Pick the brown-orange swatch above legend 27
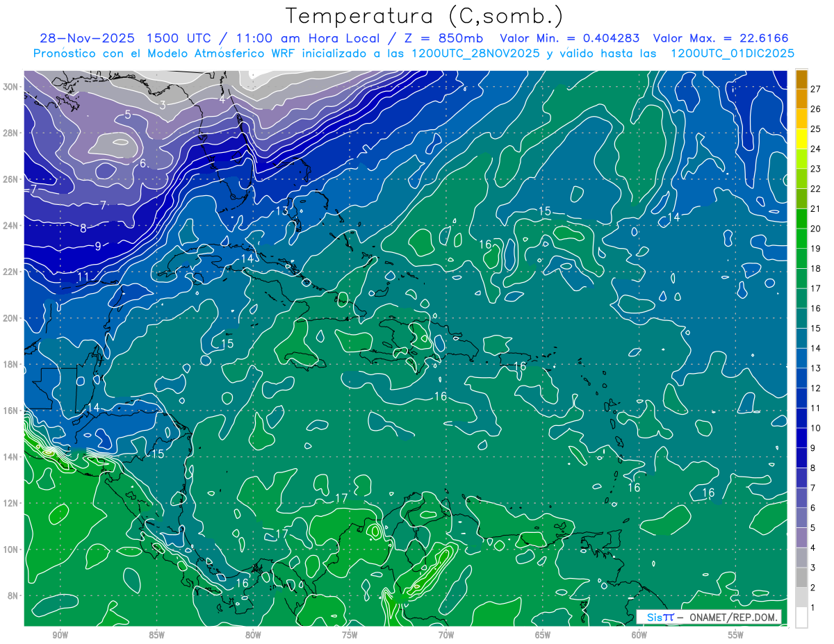 (x=801, y=79)
